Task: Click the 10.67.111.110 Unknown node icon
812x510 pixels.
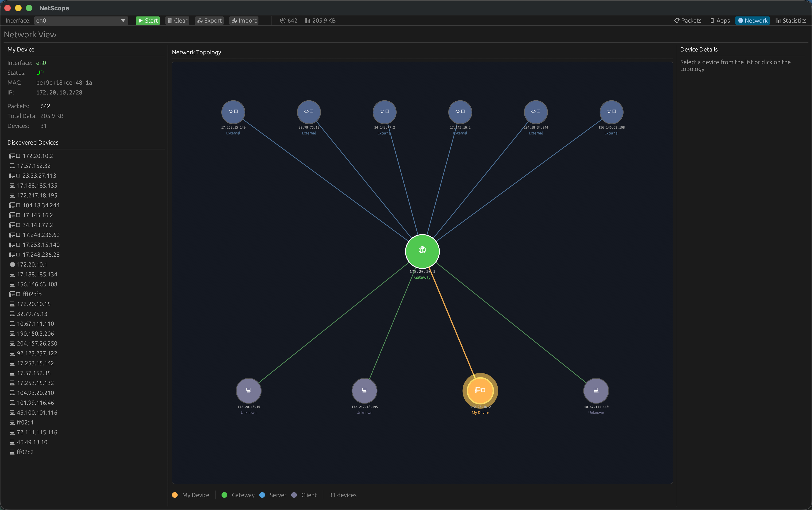Action: [596, 390]
